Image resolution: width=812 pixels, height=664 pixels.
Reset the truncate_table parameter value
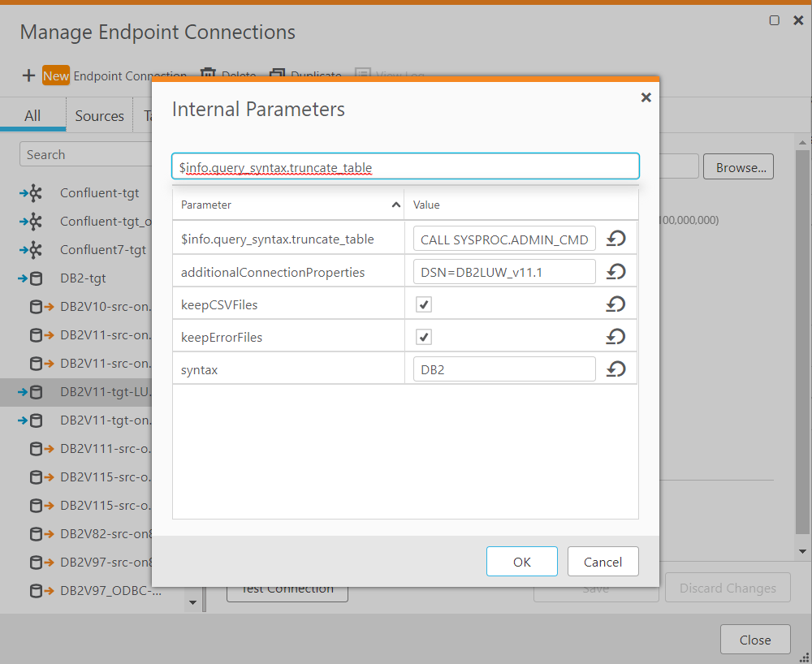616,239
